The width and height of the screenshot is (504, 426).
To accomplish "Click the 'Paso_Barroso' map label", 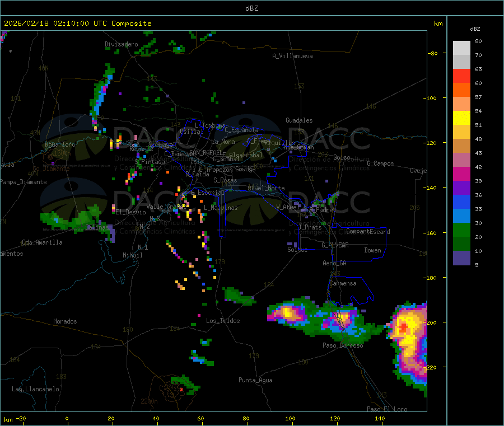I will pos(343,345).
